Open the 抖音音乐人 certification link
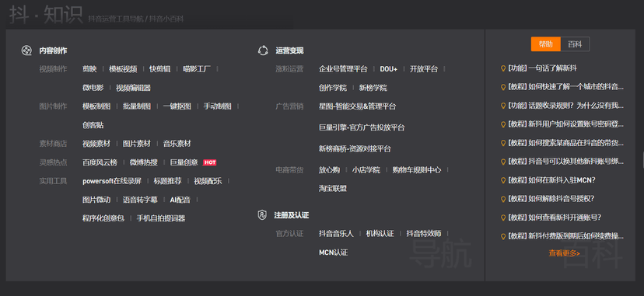Screen dimensions: 644x296 [336, 234]
